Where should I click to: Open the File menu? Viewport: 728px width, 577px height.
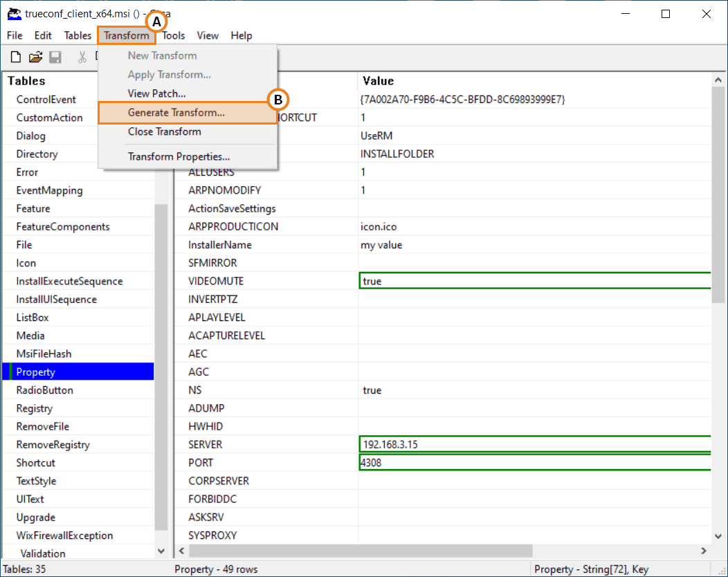[15, 35]
